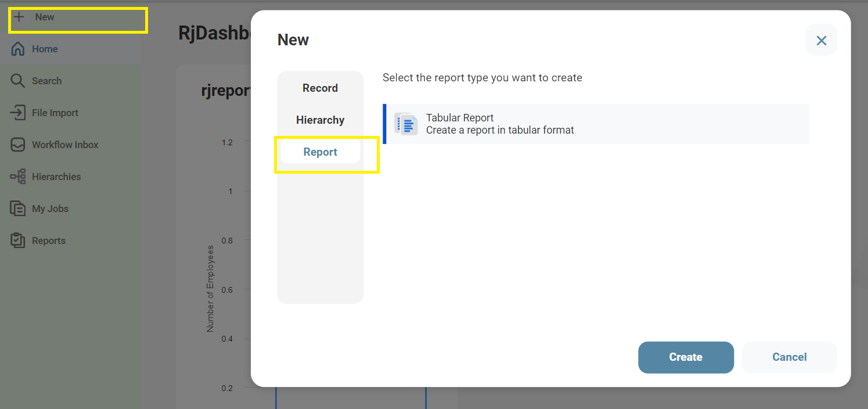Select the Search magnifier icon
Viewport: 868px width, 409px height.
pyautogui.click(x=18, y=81)
